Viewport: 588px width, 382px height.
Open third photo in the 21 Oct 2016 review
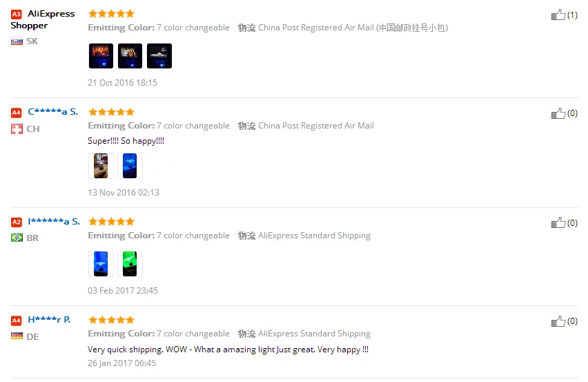point(159,56)
